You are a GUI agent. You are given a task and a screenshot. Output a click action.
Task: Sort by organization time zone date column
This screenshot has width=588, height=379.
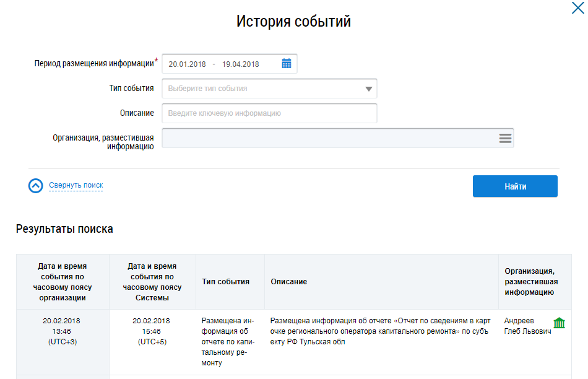pos(63,281)
